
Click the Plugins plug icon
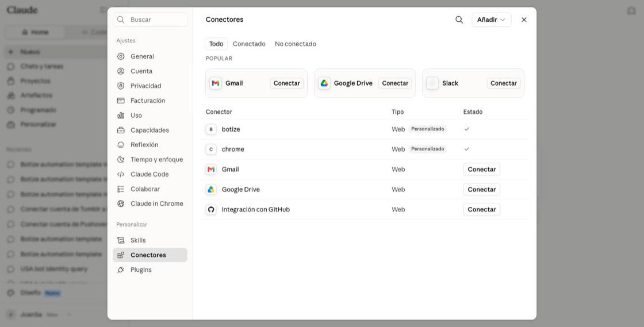click(121, 270)
